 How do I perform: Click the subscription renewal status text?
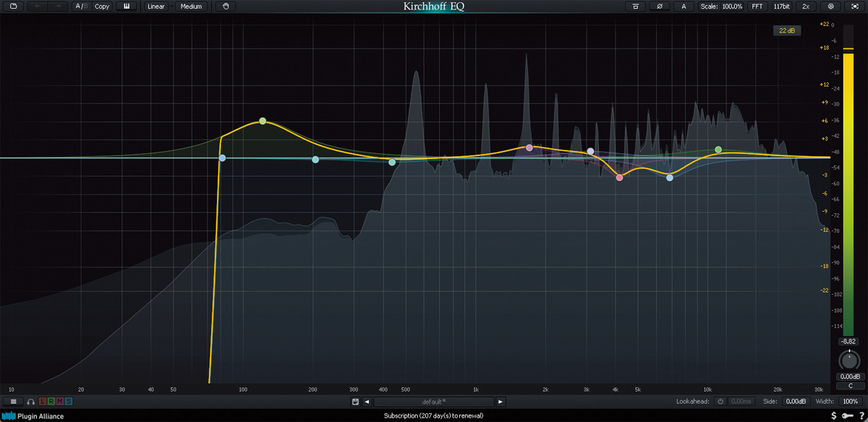click(434, 416)
